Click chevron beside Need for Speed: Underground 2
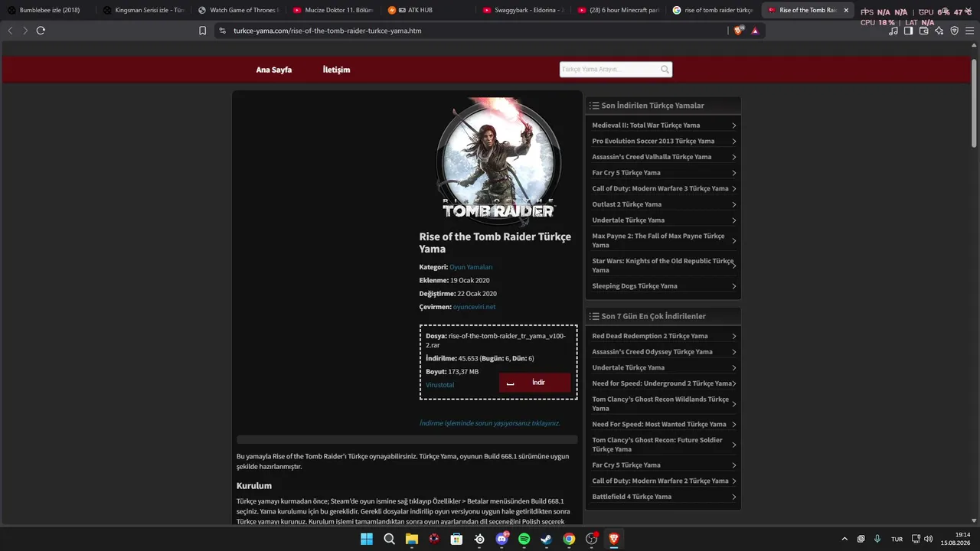 [x=733, y=383]
